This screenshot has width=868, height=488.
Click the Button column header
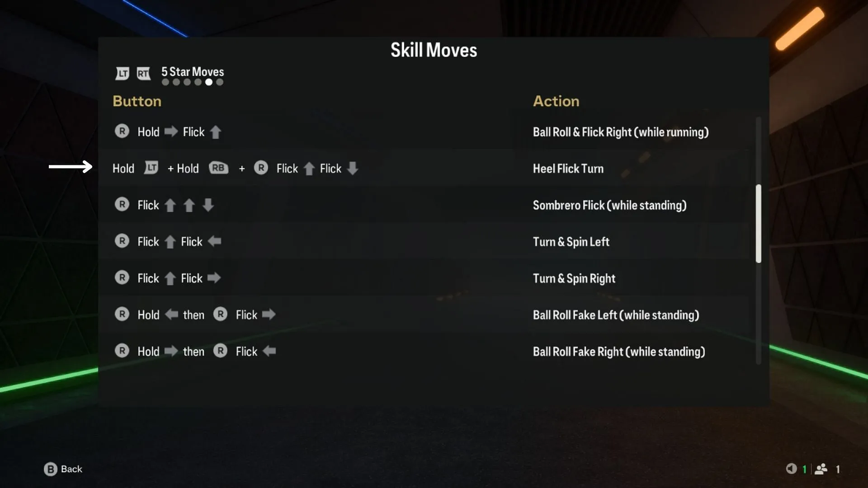pos(136,101)
